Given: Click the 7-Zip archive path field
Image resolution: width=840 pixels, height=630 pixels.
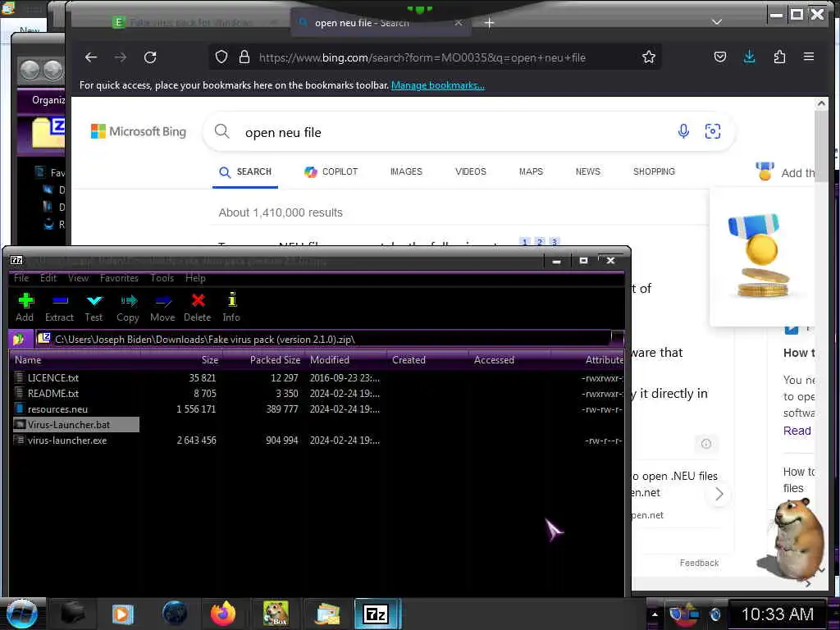Looking at the screenshot, I should (x=324, y=339).
